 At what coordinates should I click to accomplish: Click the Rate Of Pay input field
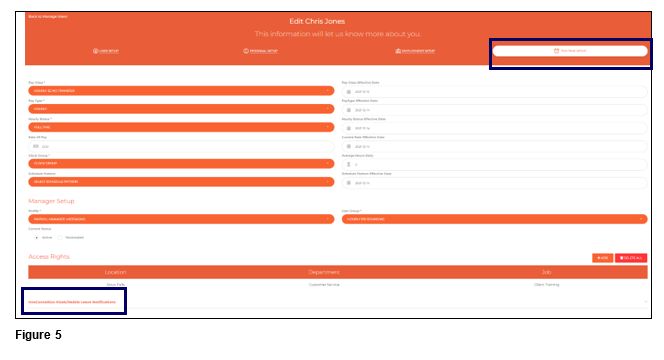click(181, 147)
